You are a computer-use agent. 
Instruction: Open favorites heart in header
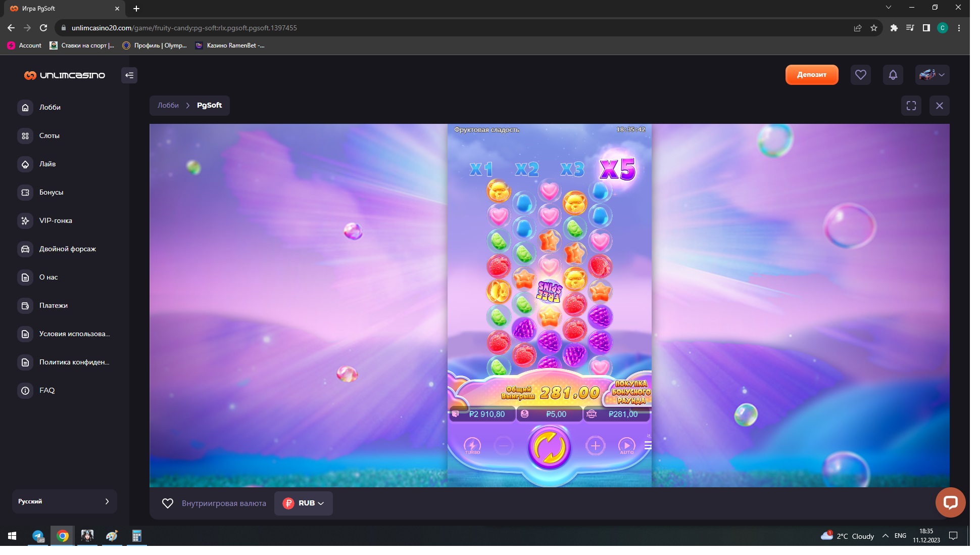tap(860, 75)
